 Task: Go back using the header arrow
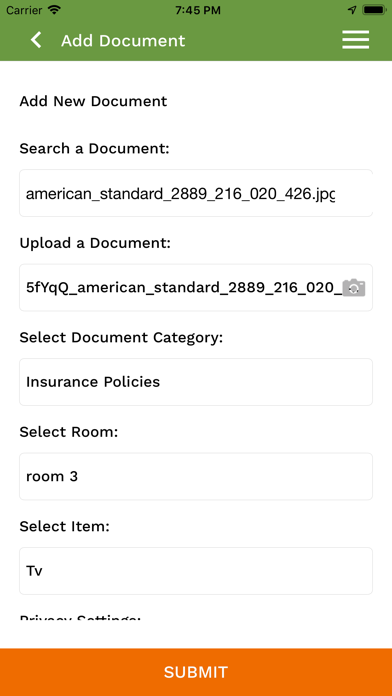[36, 40]
